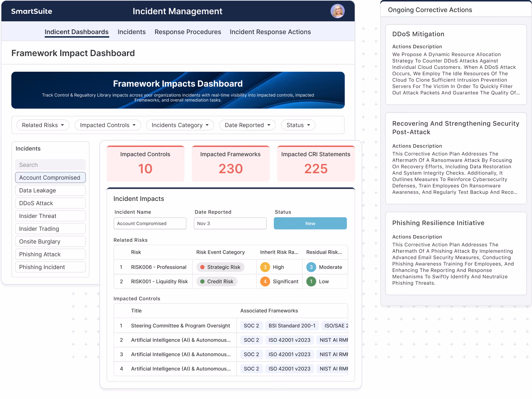Select the Phishing Attack incident
Viewport: 532px width, 399px height.
click(50, 254)
